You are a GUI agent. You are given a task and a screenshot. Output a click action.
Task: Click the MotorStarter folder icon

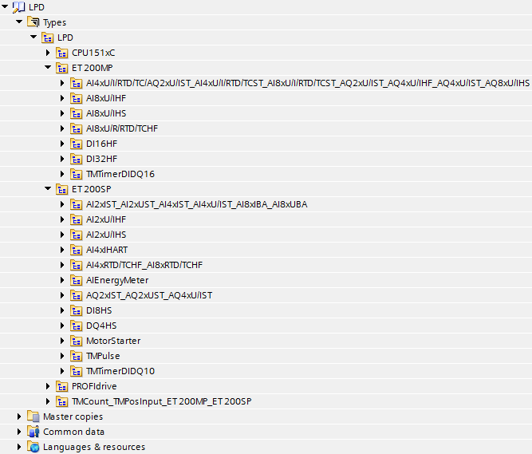tap(76, 341)
